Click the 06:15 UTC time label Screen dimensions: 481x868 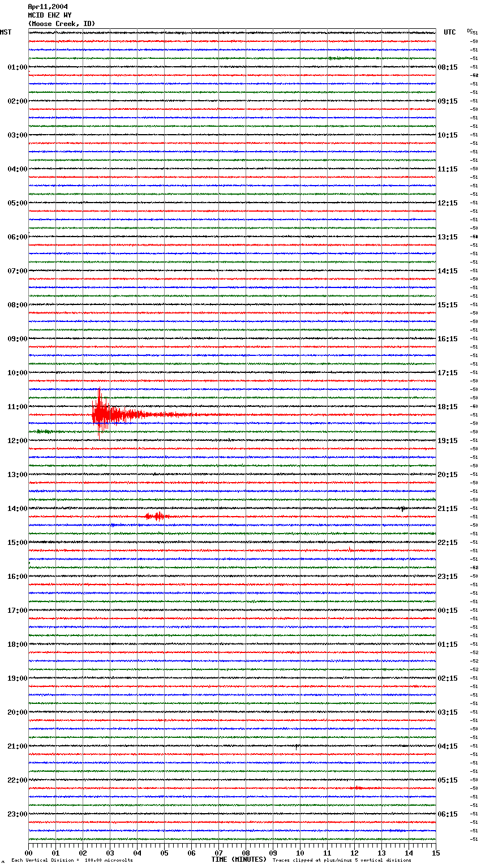448,814
